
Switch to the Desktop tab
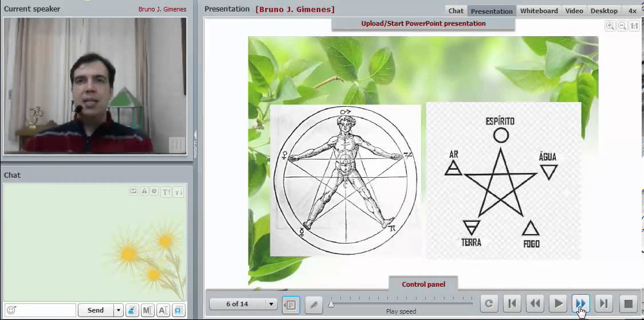[604, 11]
